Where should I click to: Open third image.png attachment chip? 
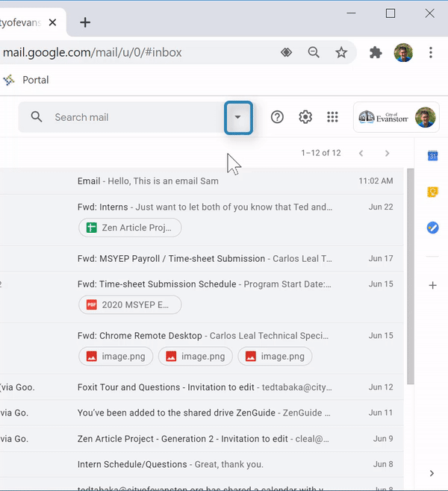(x=275, y=357)
